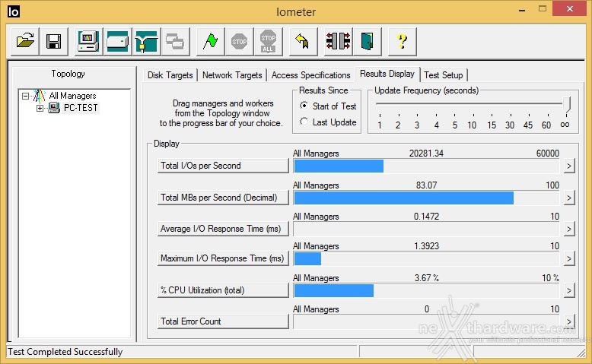Screen dimensions: 592x364
Task: Open options arrow for Maximum Response Time row
Action: pos(569,258)
